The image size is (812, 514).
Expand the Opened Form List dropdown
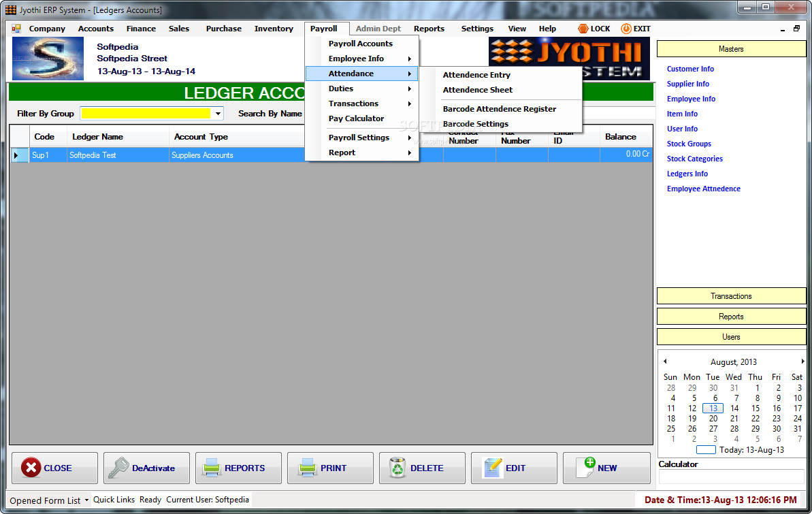coord(86,500)
